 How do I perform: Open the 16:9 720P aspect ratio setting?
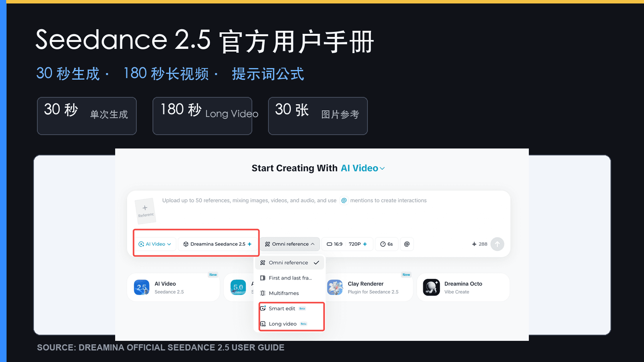click(347, 244)
